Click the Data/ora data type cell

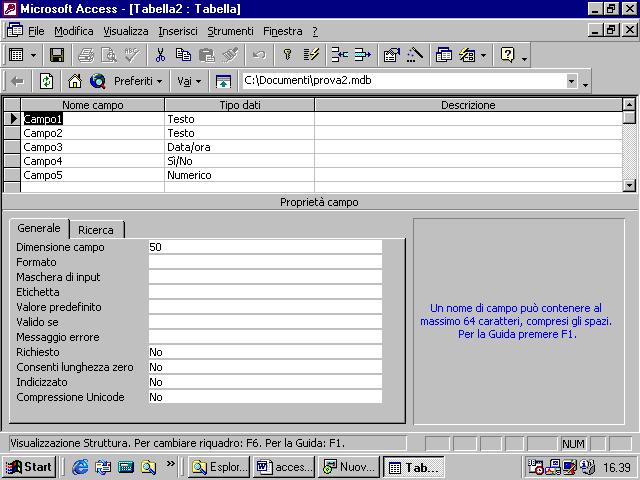coord(240,147)
